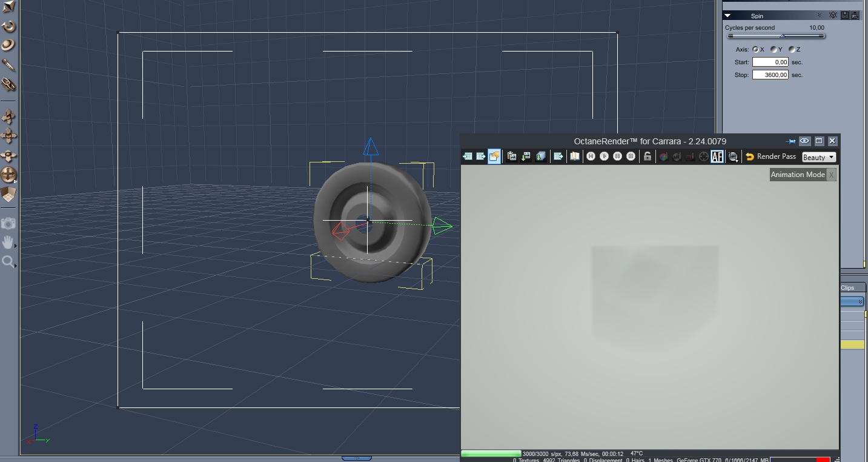Click the green-arrow save image icon
868x462 pixels.
point(526,156)
